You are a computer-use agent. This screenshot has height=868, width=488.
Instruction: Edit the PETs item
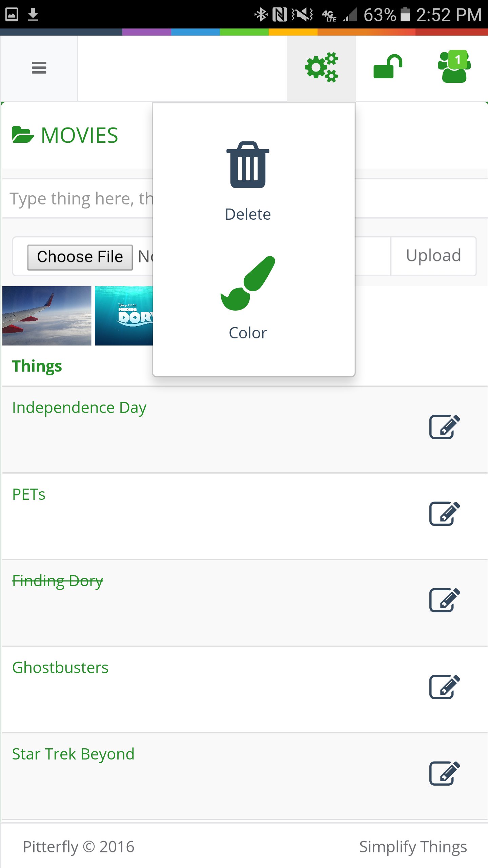[x=444, y=513]
